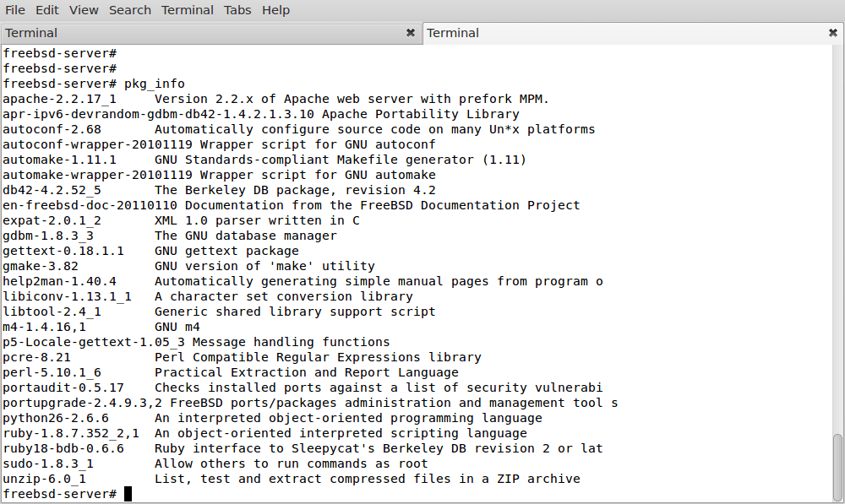845x504 pixels.
Task: Open the Help menu
Action: point(275,10)
